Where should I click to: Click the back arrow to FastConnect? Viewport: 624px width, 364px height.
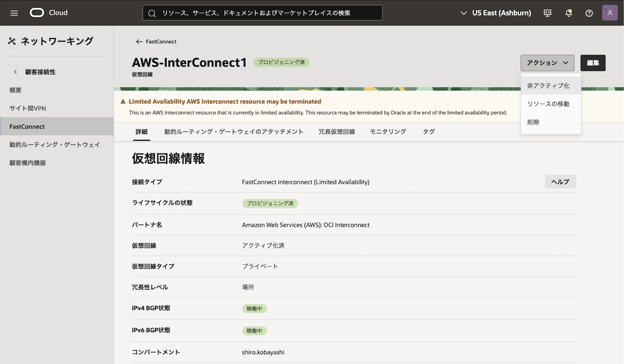click(139, 42)
